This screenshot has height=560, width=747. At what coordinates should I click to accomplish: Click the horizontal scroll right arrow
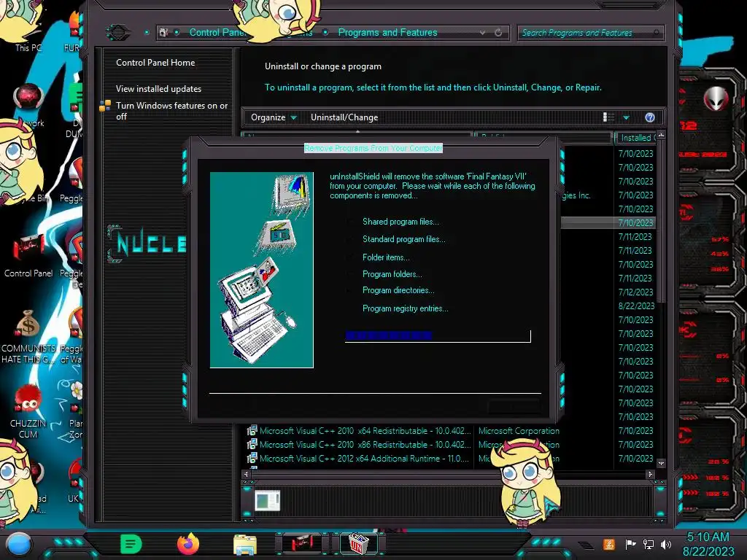click(x=650, y=474)
